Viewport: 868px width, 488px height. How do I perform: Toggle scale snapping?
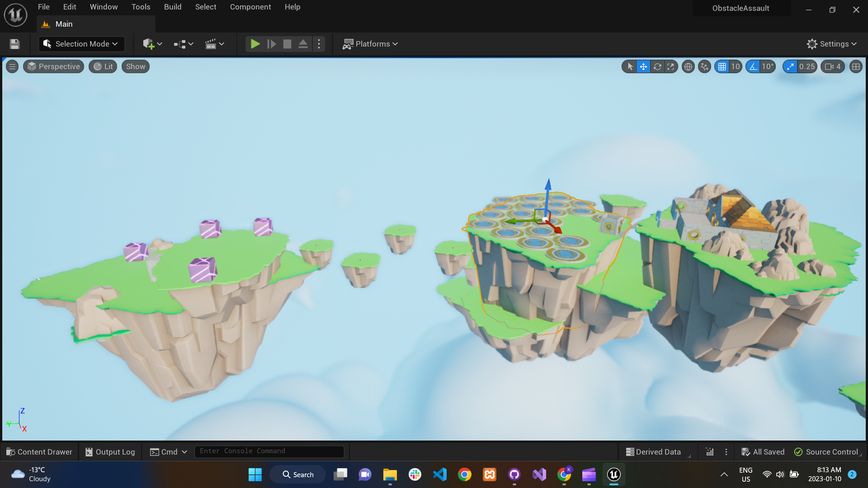(790, 66)
